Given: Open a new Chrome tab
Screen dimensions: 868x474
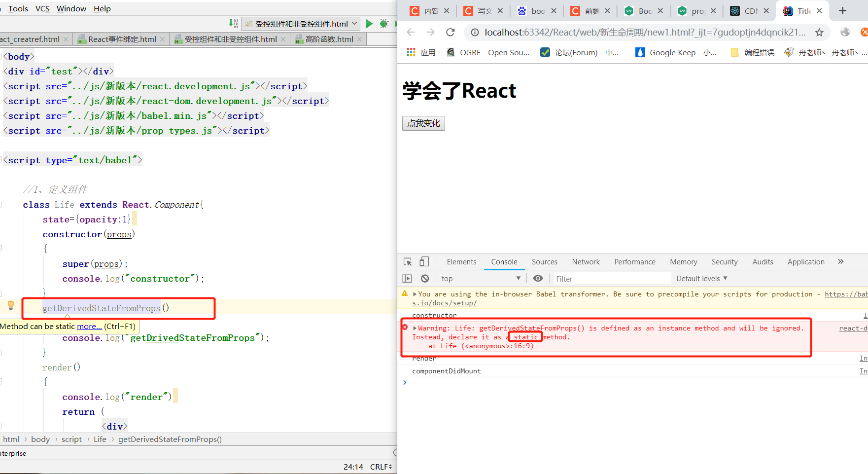Looking at the screenshot, I should point(842,11).
